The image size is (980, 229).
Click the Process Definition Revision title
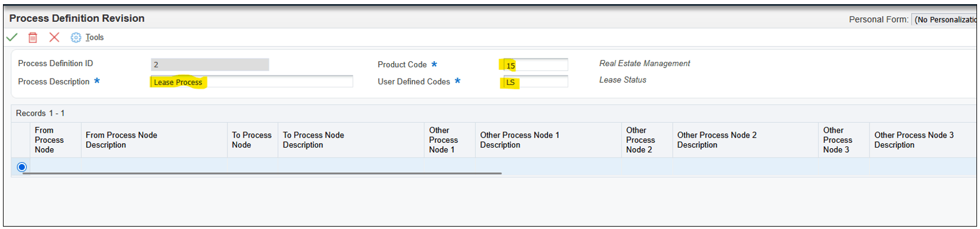point(77,18)
